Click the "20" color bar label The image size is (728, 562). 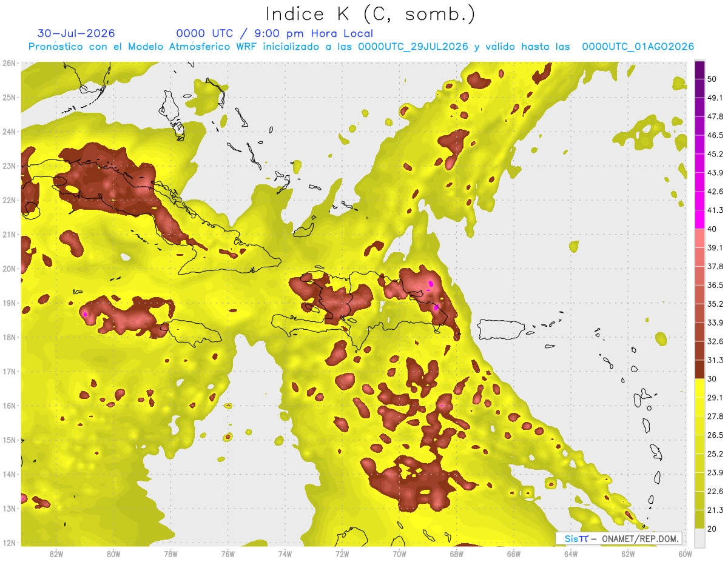(x=713, y=529)
